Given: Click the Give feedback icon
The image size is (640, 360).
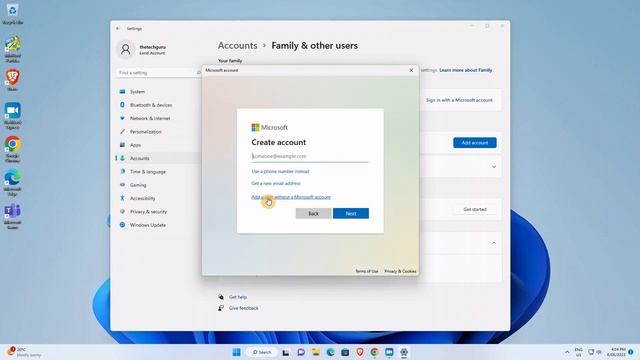Looking at the screenshot, I should [x=221, y=308].
